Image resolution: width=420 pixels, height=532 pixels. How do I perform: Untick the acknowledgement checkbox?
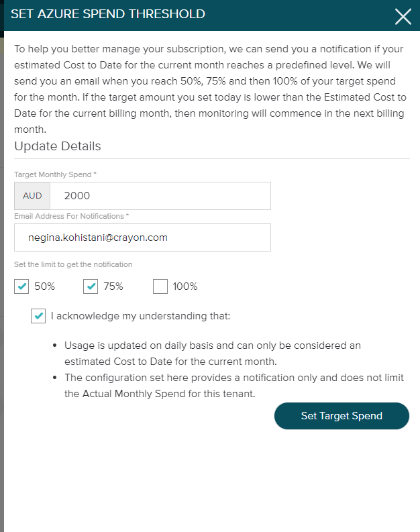click(38, 316)
